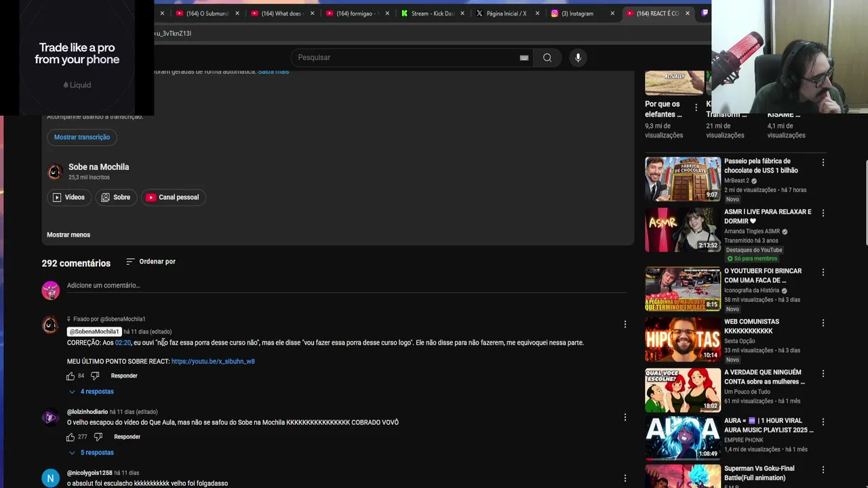Screen dimensions: 868x488
Task: Dislike the lolzinhodiario comment
Action: point(98,436)
